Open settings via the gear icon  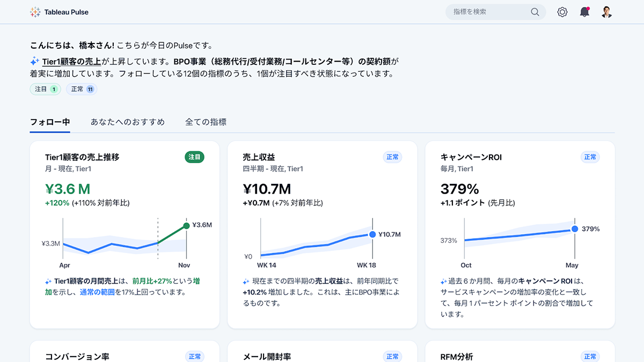click(x=562, y=12)
